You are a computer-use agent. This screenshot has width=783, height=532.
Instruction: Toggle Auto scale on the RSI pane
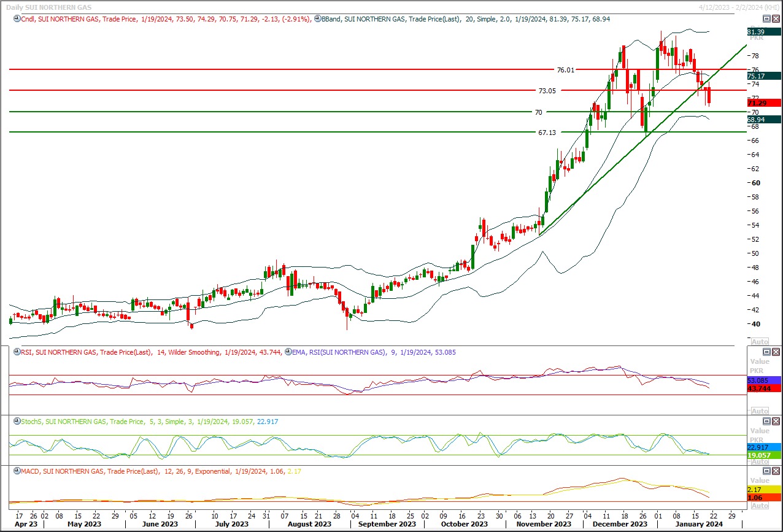(760, 411)
